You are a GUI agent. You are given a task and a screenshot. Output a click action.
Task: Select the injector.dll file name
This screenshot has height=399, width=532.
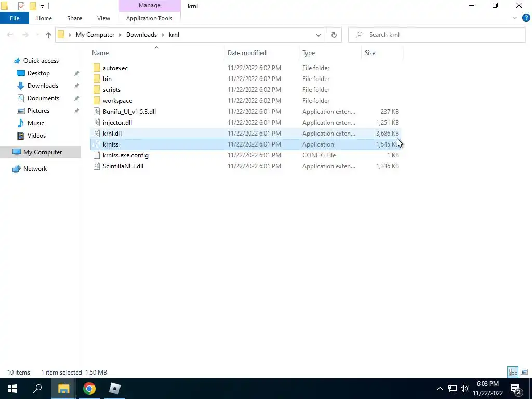pyautogui.click(x=117, y=123)
